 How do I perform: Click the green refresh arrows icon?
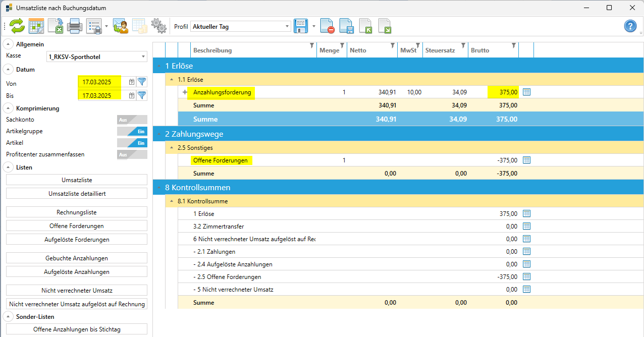(x=17, y=26)
